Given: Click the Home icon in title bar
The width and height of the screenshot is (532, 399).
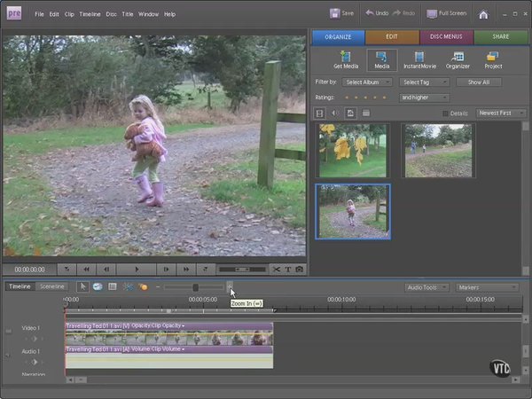Looking at the screenshot, I should pyautogui.click(x=483, y=14).
